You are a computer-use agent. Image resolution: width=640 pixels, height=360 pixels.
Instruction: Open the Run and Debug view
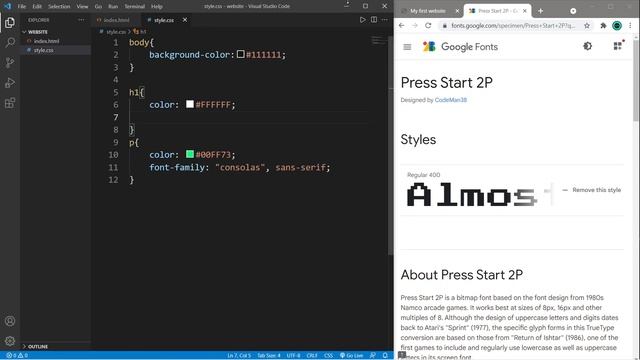pos(10,83)
